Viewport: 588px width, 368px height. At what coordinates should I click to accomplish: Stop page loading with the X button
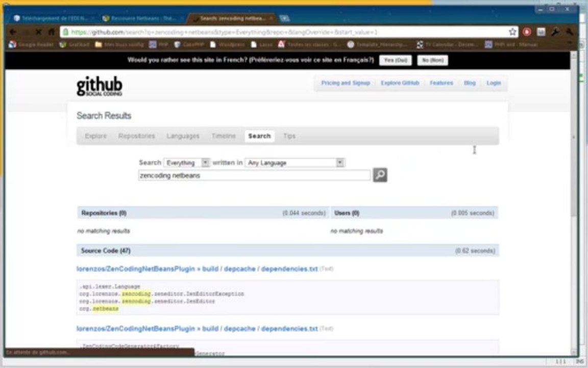39,32
